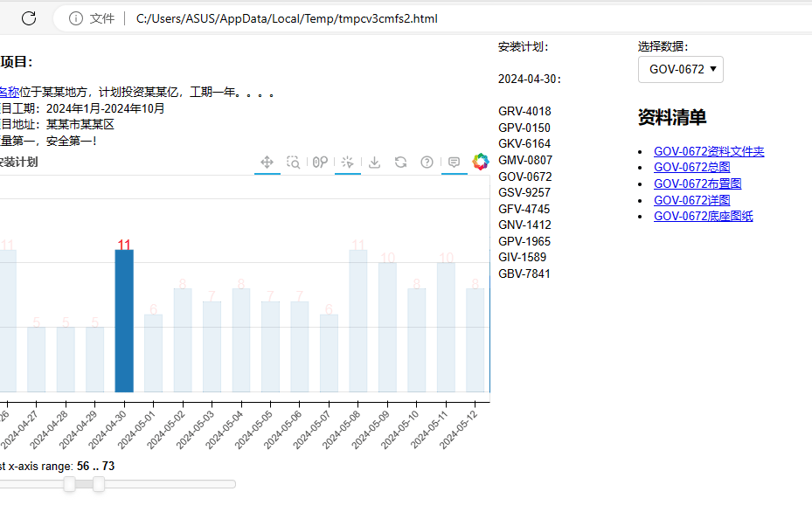Screen dimensions: 812x526
Task: Click the 2024-05-05 x-axis label
Action: point(253,430)
